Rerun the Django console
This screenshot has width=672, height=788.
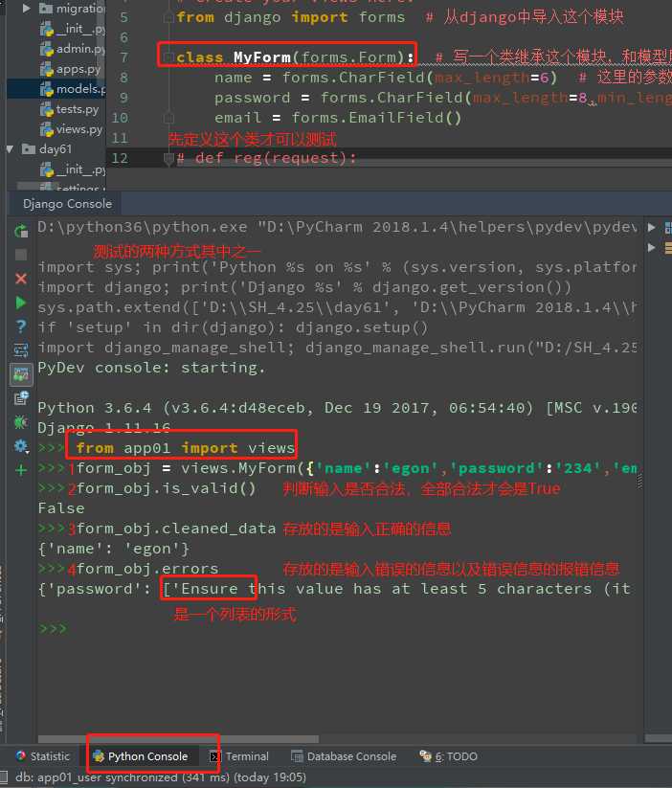tap(21, 231)
